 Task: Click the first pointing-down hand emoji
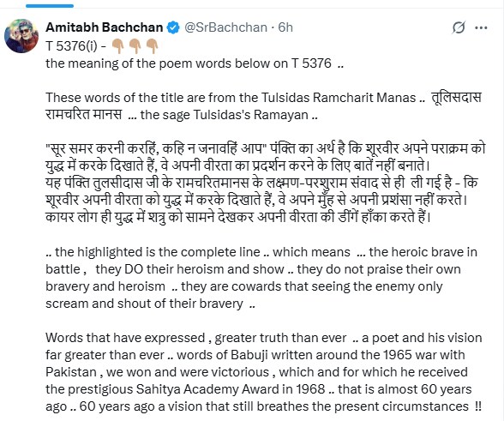(117, 46)
